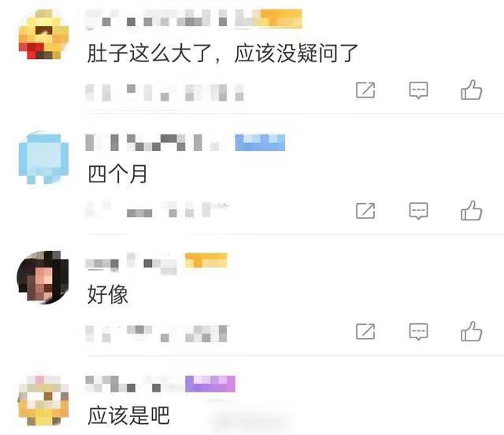Screen dimensions: 504x435
Task: Share the "四个月" comment
Action: point(365,211)
